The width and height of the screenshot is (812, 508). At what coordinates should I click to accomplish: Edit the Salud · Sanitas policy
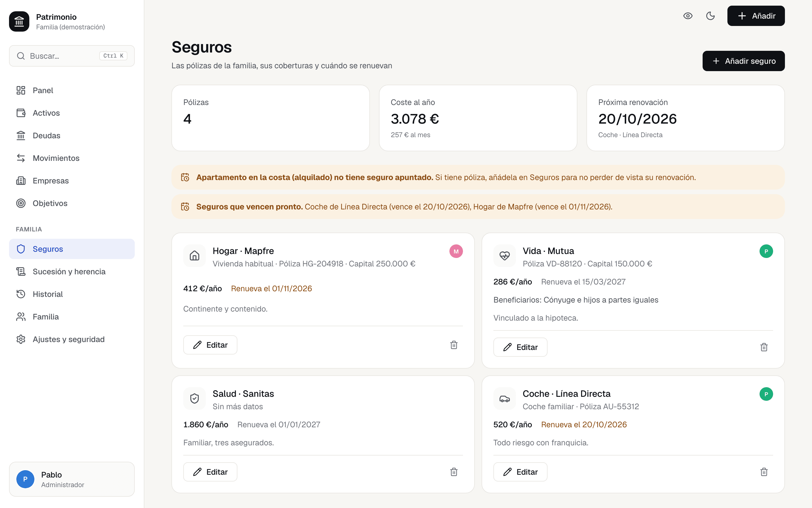coord(210,472)
